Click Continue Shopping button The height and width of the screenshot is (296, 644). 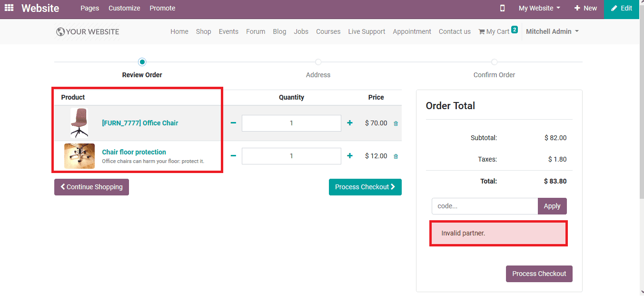pos(91,187)
